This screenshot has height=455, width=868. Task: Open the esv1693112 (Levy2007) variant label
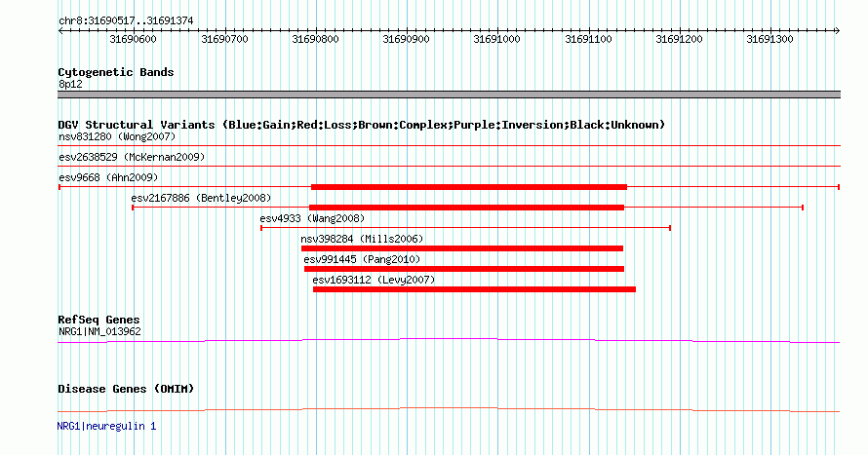pos(374,280)
